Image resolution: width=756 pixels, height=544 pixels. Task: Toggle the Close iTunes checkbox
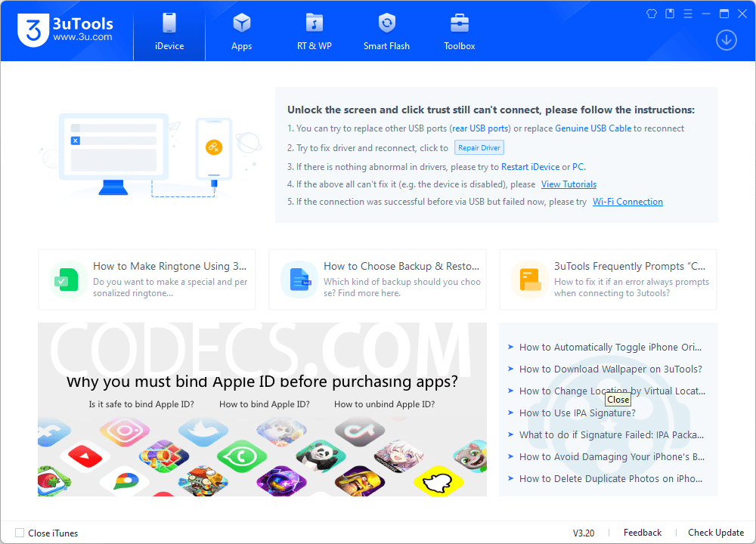[x=20, y=533]
